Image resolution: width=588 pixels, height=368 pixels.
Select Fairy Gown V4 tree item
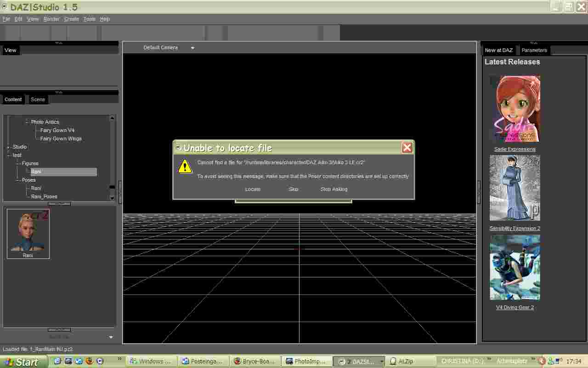[57, 130]
